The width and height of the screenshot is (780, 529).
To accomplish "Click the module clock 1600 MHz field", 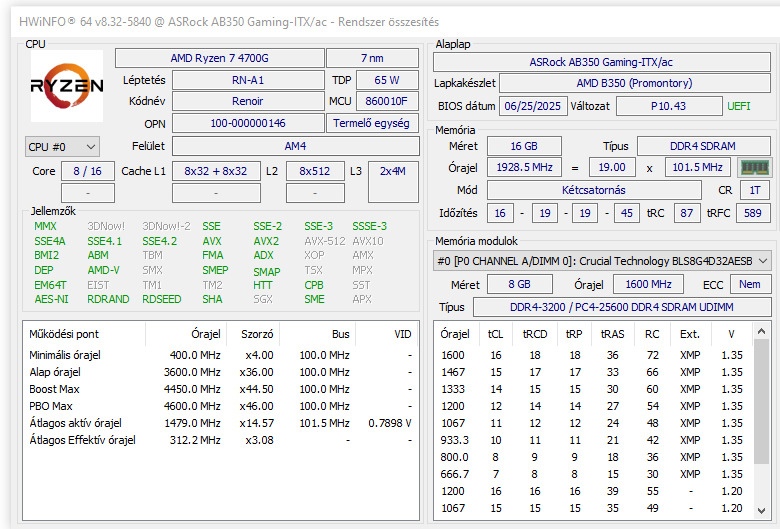I will (648, 284).
